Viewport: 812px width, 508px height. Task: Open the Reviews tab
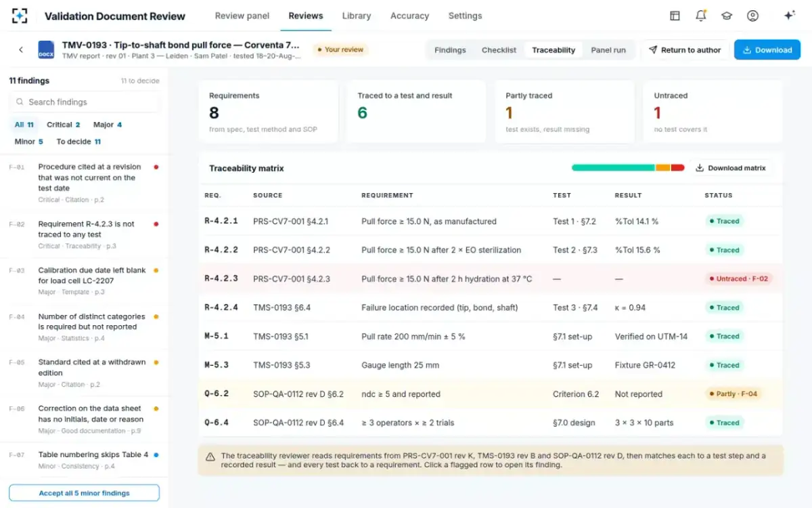tap(306, 16)
